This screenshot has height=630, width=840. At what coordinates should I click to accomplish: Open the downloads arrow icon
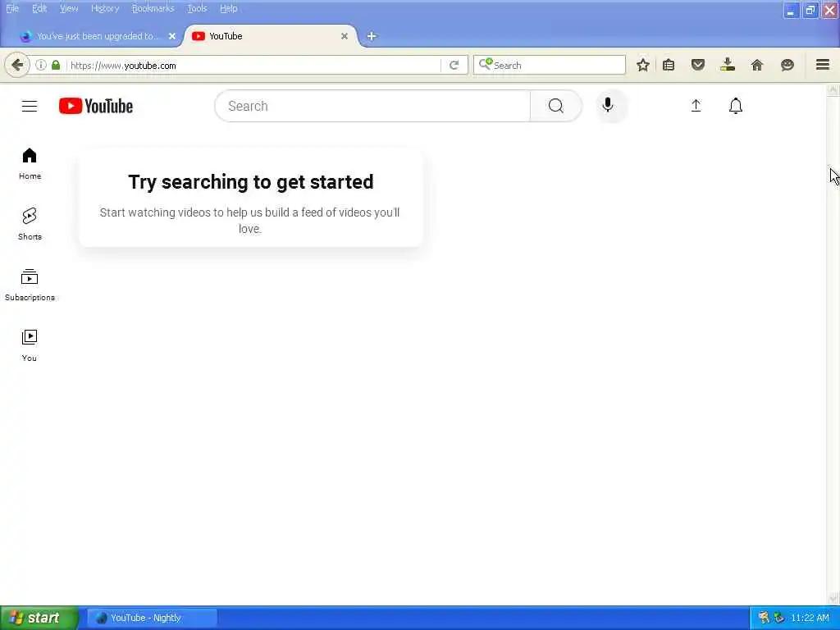pyautogui.click(x=728, y=65)
